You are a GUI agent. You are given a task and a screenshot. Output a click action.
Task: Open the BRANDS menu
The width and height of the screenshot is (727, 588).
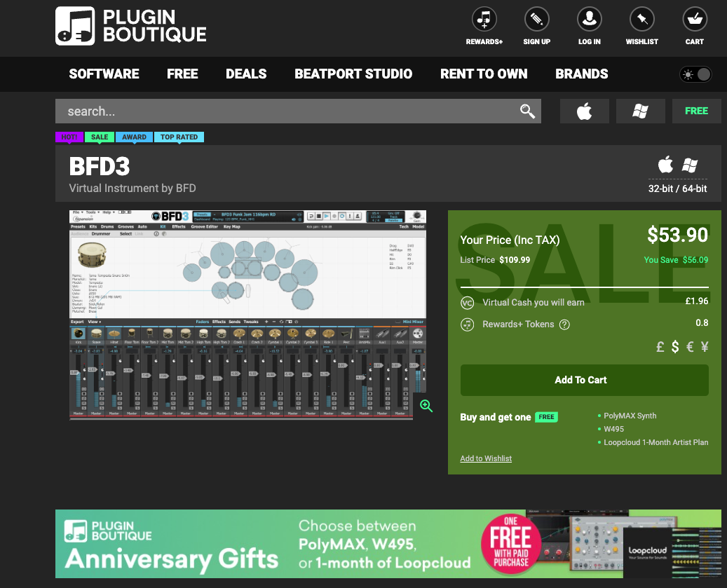(581, 74)
